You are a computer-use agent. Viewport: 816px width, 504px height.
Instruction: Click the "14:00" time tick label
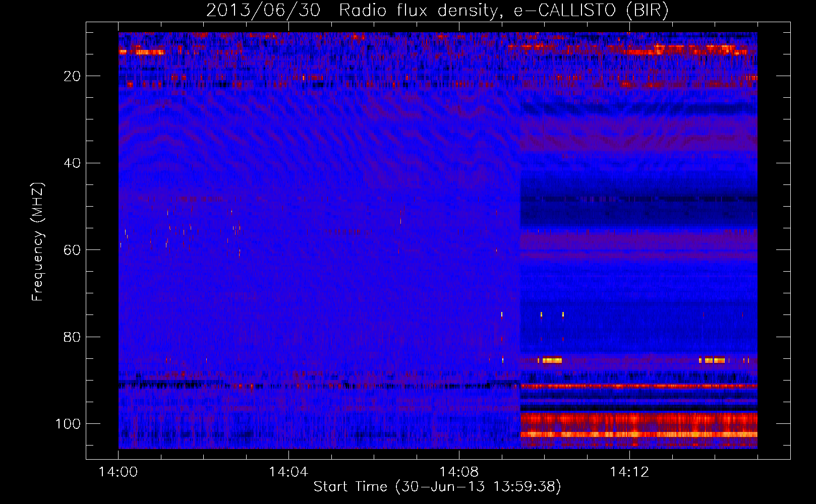119,472
